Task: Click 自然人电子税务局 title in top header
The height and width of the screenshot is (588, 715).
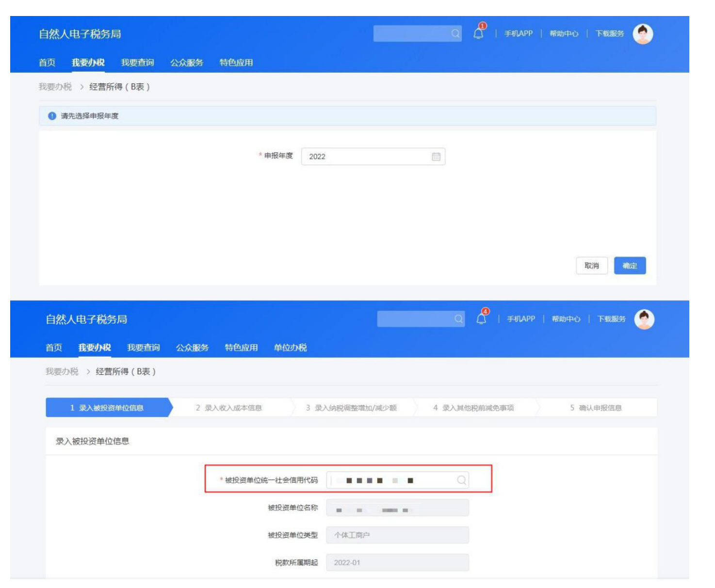Action: (80, 34)
